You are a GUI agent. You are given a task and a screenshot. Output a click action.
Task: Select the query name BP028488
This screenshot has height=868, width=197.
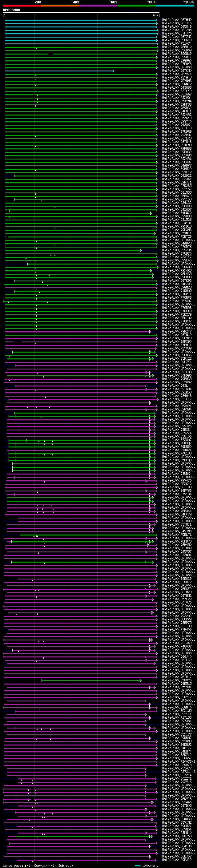pyautogui.click(x=11, y=10)
